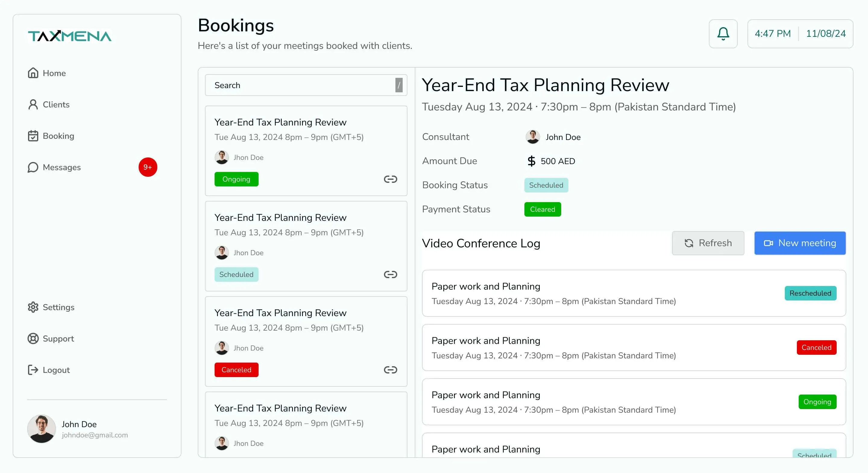Click the Video Conference Log heading
The image size is (868, 473).
pos(481,243)
